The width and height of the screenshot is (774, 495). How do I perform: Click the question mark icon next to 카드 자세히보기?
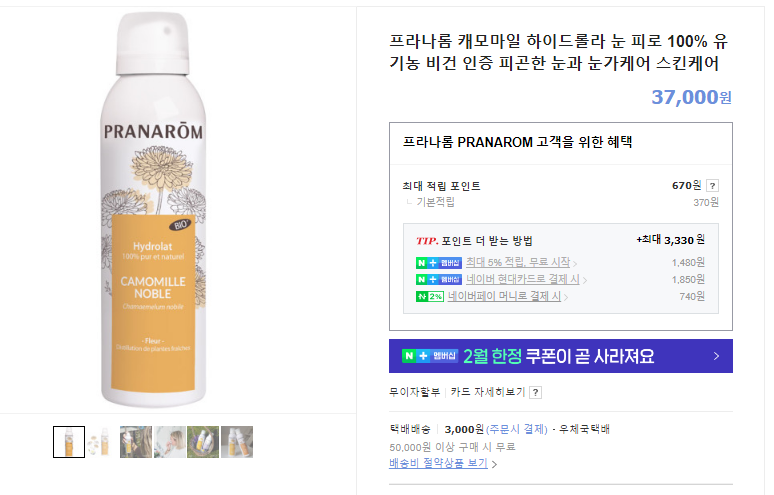[535, 392]
